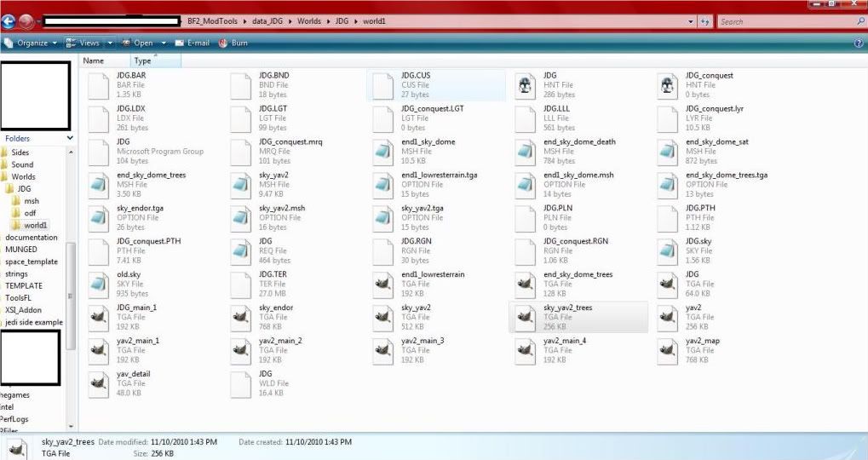Screen dimensions: 868x460
Task: Click the Forward navigation arrow button
Action: click(x=26, y=21)
